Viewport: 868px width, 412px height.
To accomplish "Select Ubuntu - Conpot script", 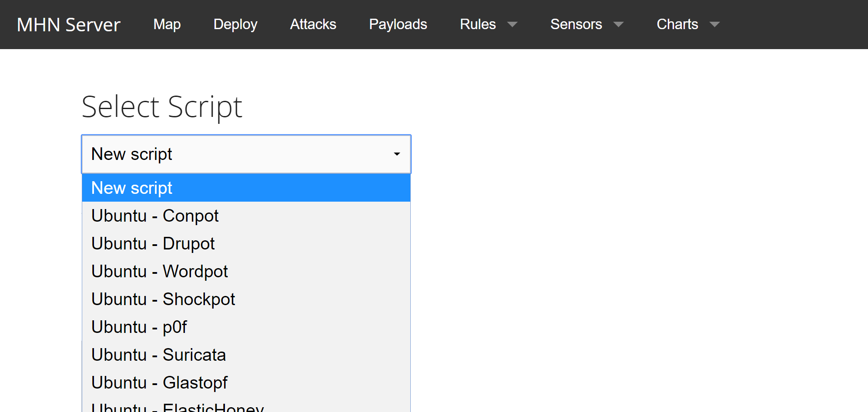I will point(246,216).
